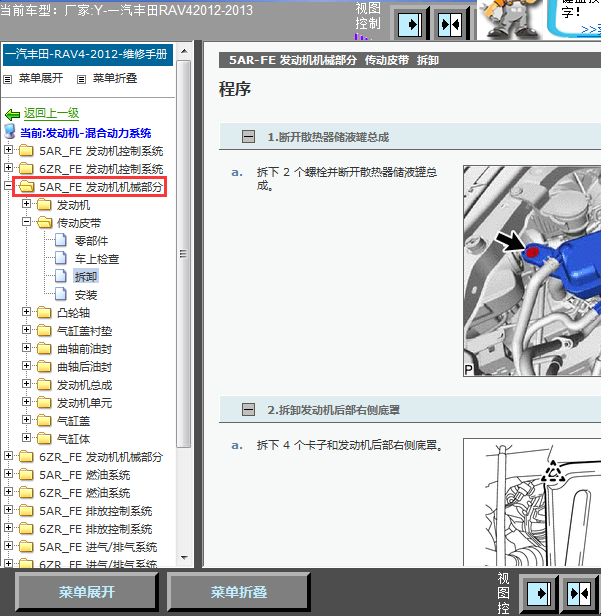
Task: Click the 凸轮轴 folder icon
Action: (x=44, y=313)
